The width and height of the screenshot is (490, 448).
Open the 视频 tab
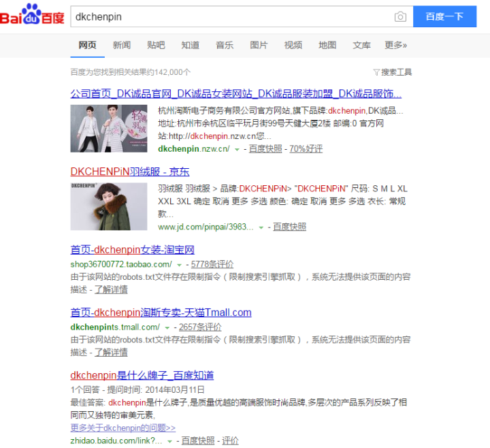tap(293, 46)
